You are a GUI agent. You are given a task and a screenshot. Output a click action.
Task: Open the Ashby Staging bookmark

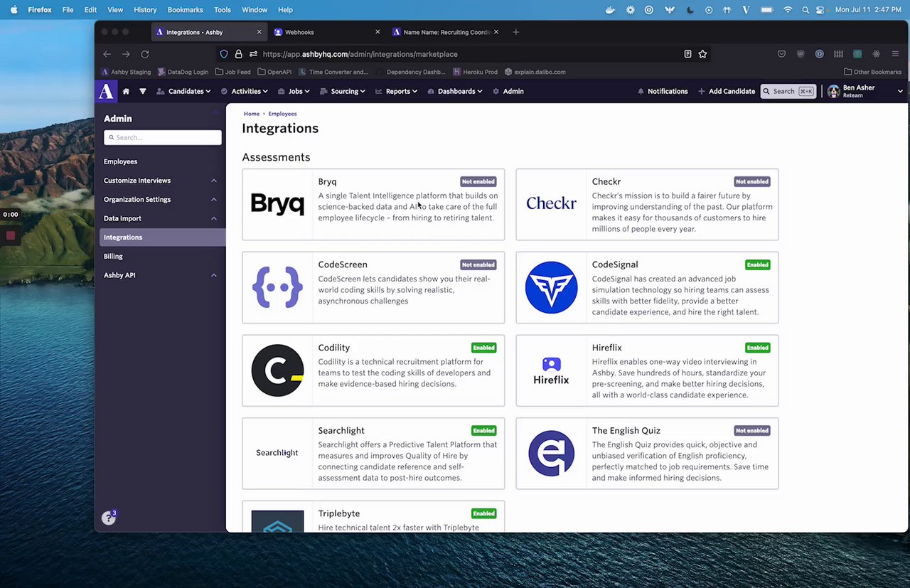[x=126, y=72]
